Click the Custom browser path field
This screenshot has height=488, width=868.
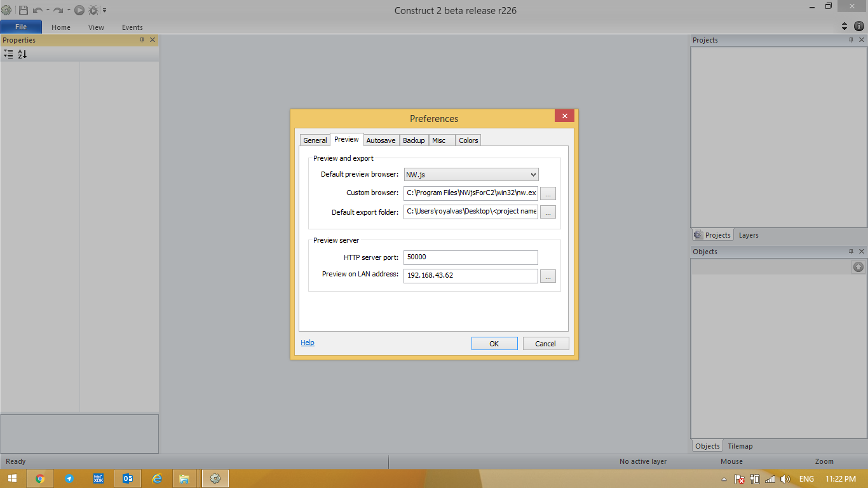pyautogui.click(x=471, y=193)
